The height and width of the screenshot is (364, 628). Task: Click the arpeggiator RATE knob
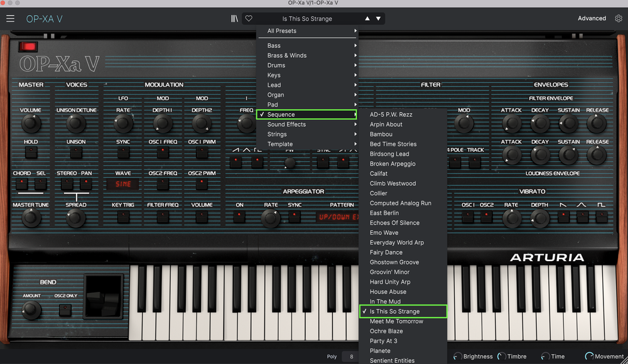coord(271,218)
